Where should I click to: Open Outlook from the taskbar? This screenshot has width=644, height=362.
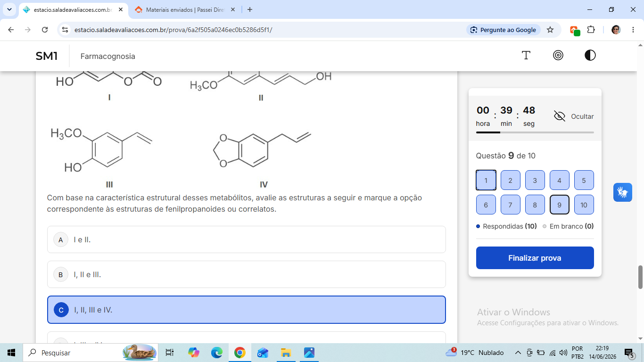263,353
